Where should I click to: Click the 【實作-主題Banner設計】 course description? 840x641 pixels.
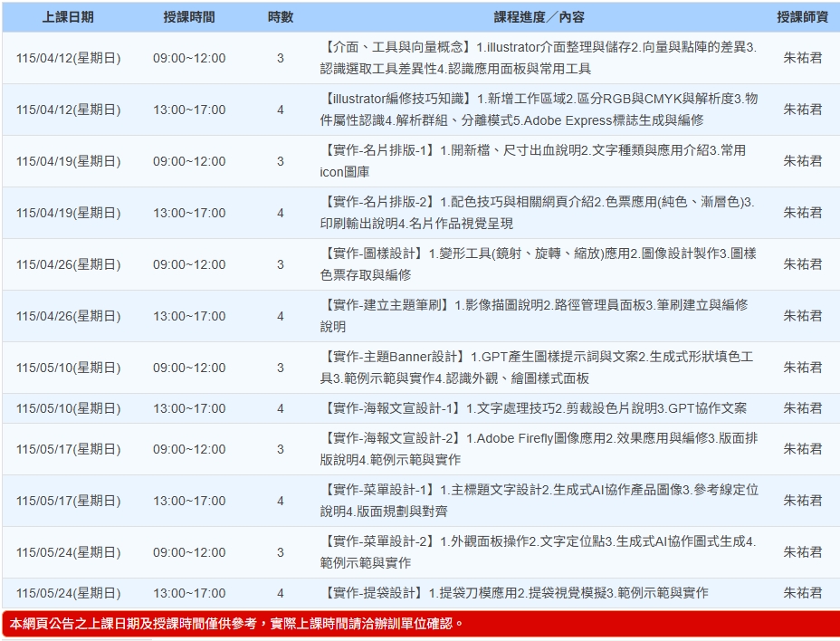click(539, 368)
